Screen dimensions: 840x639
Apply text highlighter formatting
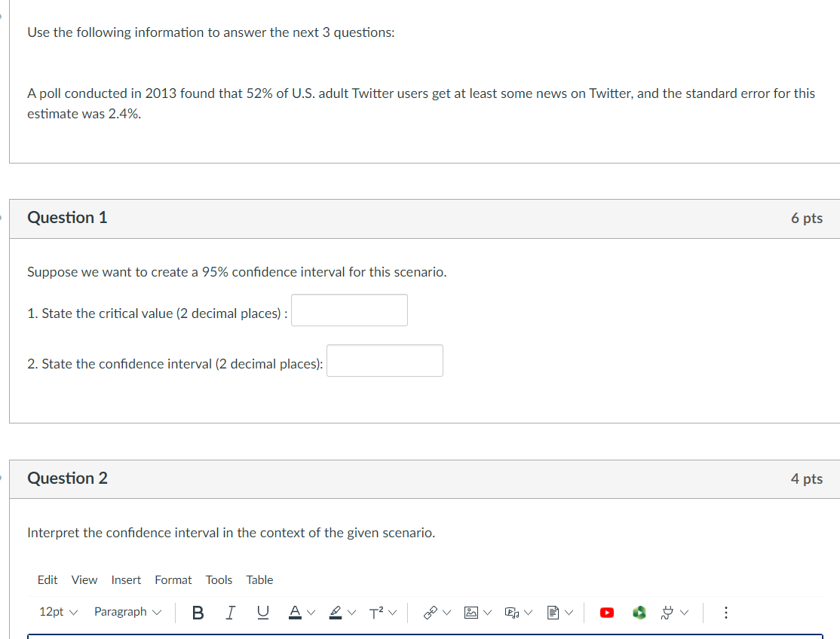336,612
